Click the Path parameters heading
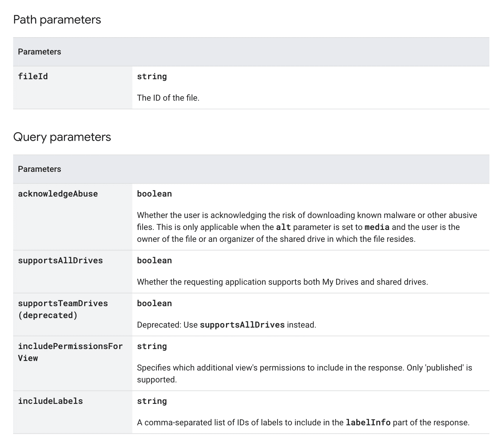 pos(57,20)
